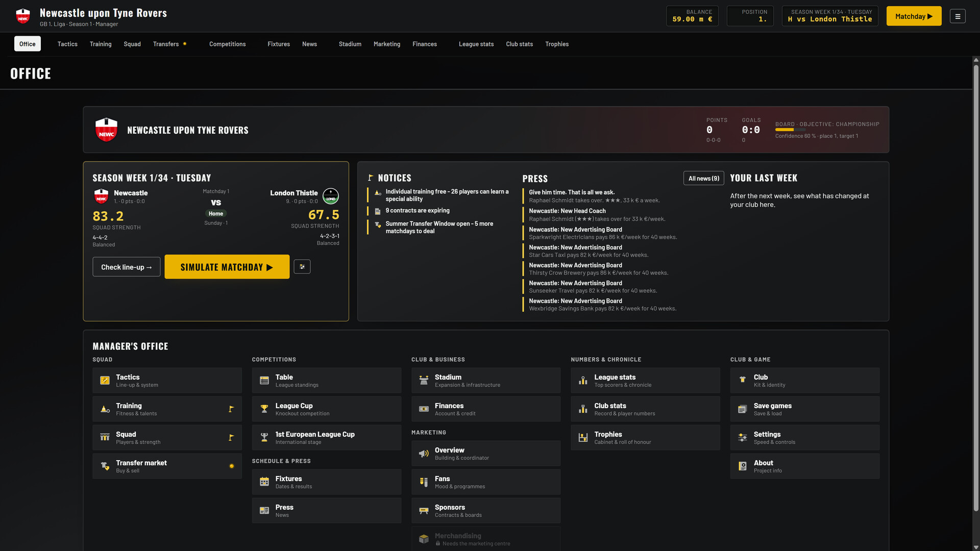Click the 1st European League Cup trophy icon
980x551 pixels.
pos(264,438)
